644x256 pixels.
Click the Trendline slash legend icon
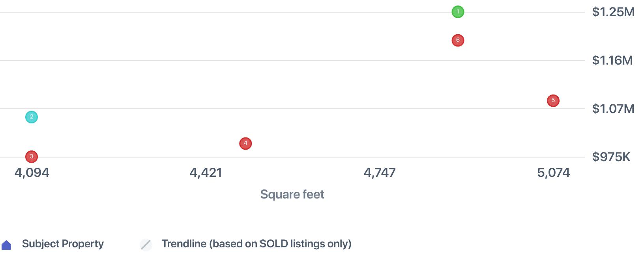146,245
